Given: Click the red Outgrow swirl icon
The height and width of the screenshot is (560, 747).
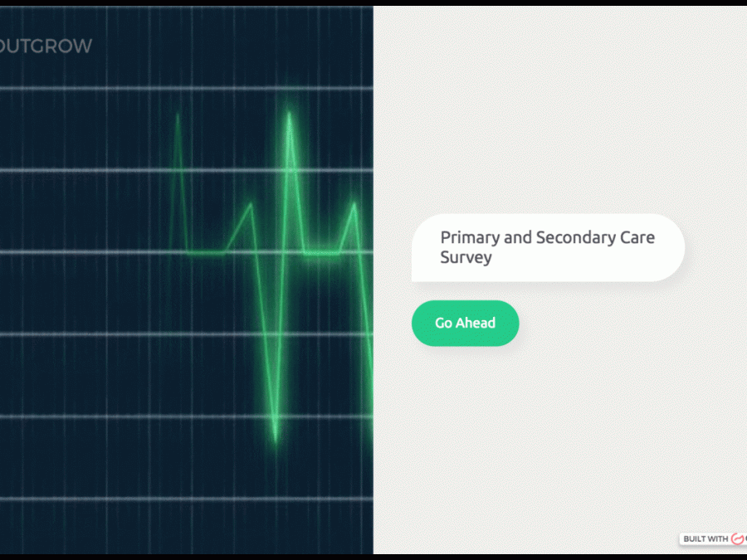Looking at the screenshot, I should 738,539.
